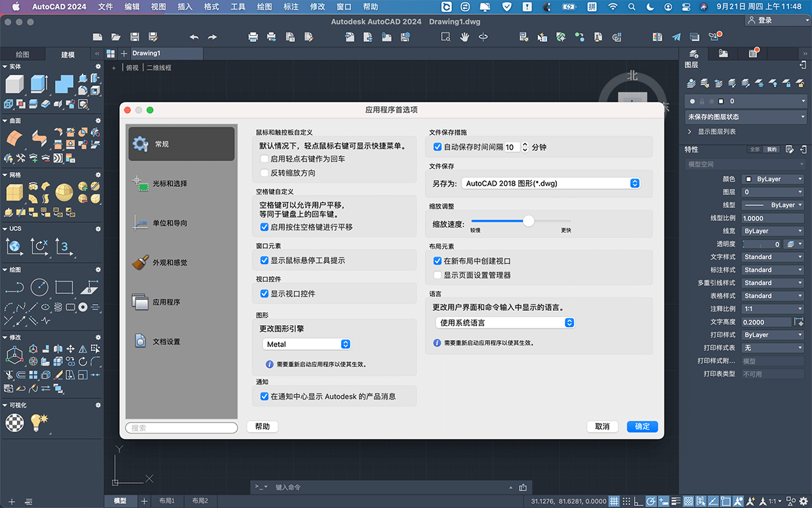Select the Circle tool in 绘图 panel
This screenshot has width=812, height=508.
[39, 287]
